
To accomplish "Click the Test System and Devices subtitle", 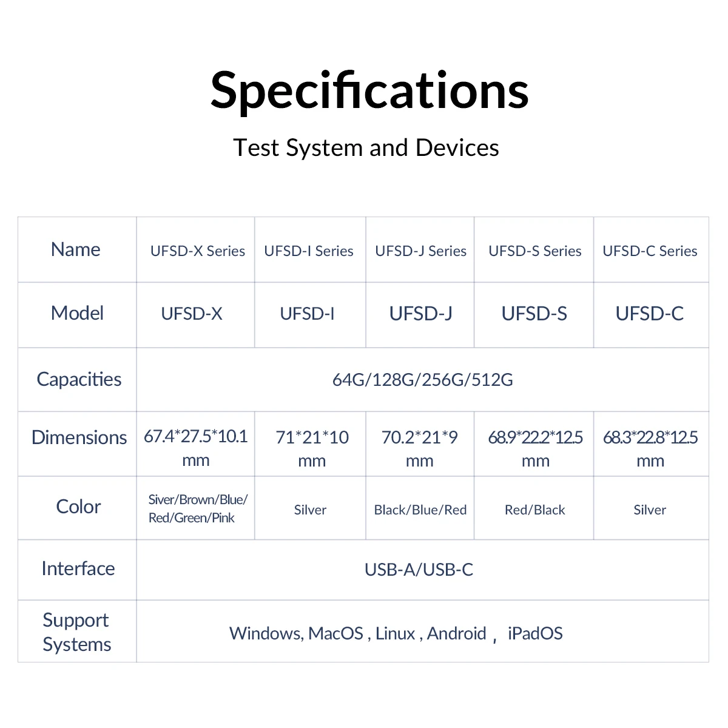I will point(366,147).
